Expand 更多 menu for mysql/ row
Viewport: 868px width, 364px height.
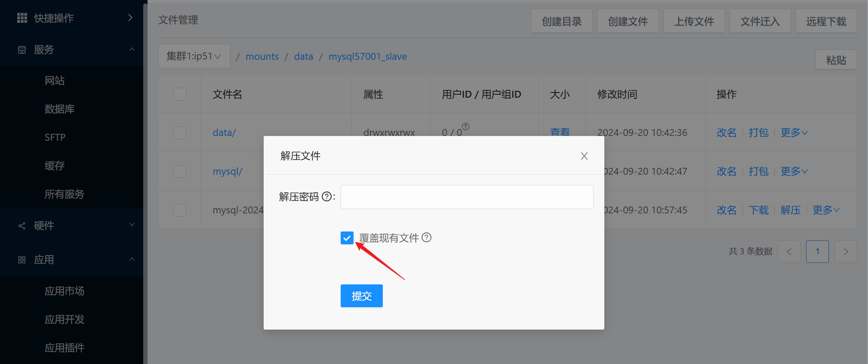794,171
